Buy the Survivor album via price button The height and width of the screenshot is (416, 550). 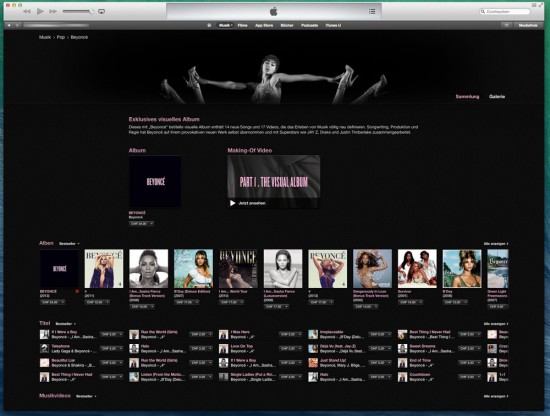[410, 302]
